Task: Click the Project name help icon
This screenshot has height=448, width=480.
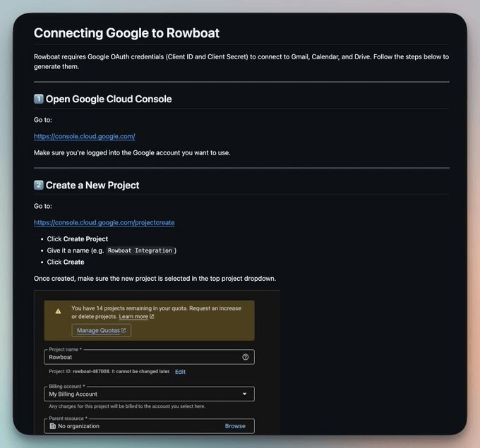Action: click(x=245, y=357)
